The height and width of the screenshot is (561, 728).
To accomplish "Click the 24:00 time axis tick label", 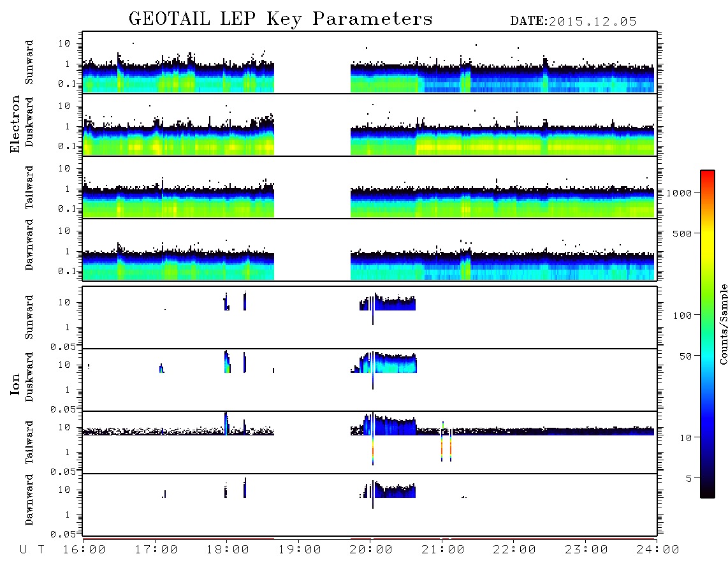I will (x=658, y=550).
